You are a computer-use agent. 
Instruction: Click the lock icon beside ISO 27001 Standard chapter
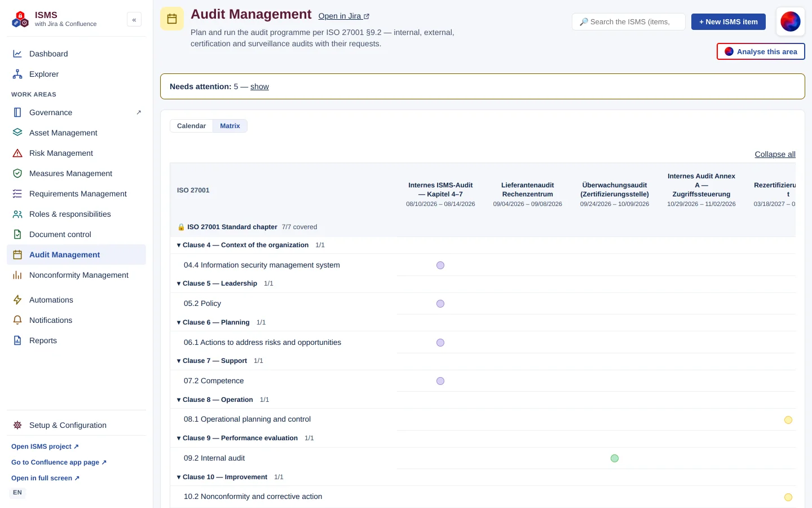(x=181, y=227)
